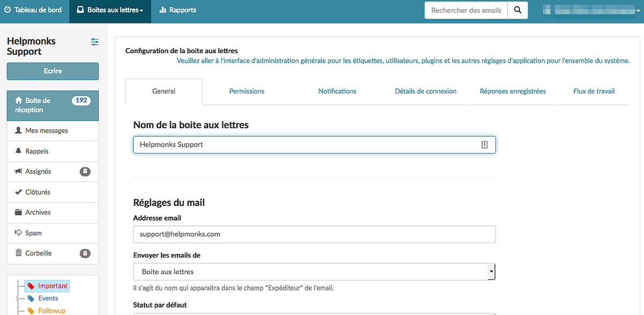The width and height of the screenshot is (644, 315).
Task: Click the home icon in Boite de réception
Action: (19, 100)
